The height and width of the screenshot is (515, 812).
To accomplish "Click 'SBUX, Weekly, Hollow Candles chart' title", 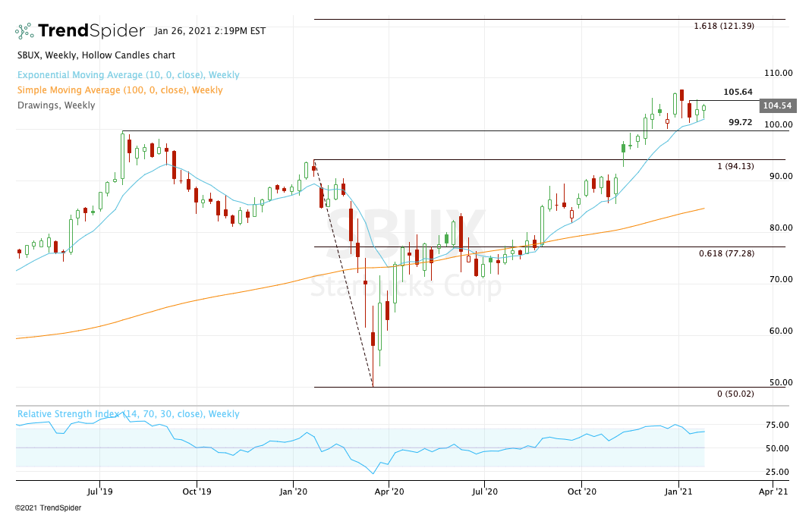I will tap(96, 55).
